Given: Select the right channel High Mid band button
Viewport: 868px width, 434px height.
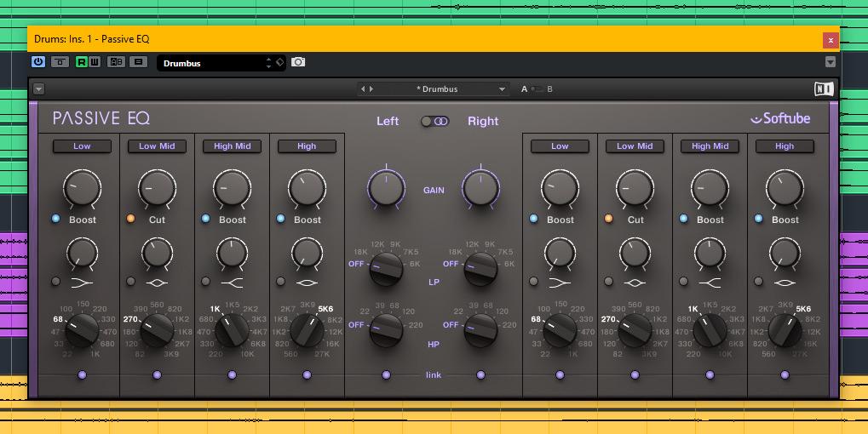Looking at the screenshot, I should click(x=710, y=146).
